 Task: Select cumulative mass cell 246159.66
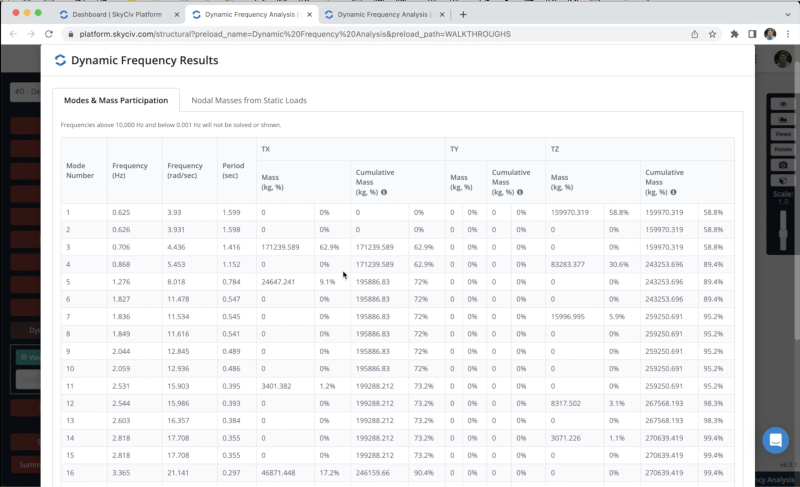[x=379, y=473]
